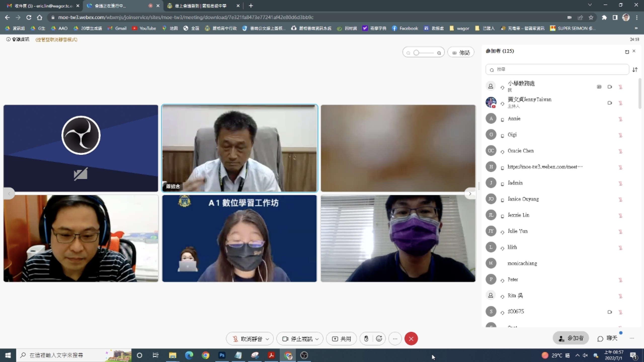The image size is (644, 362).
Task: Launch OBS Studio from the taskbar
Action: (x=304, y=355)
